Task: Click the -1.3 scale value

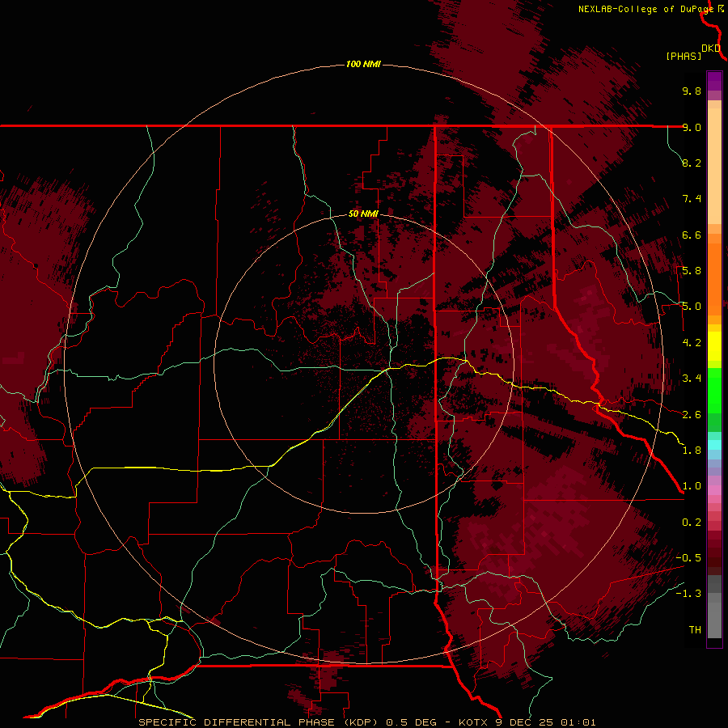Action: 688,594
